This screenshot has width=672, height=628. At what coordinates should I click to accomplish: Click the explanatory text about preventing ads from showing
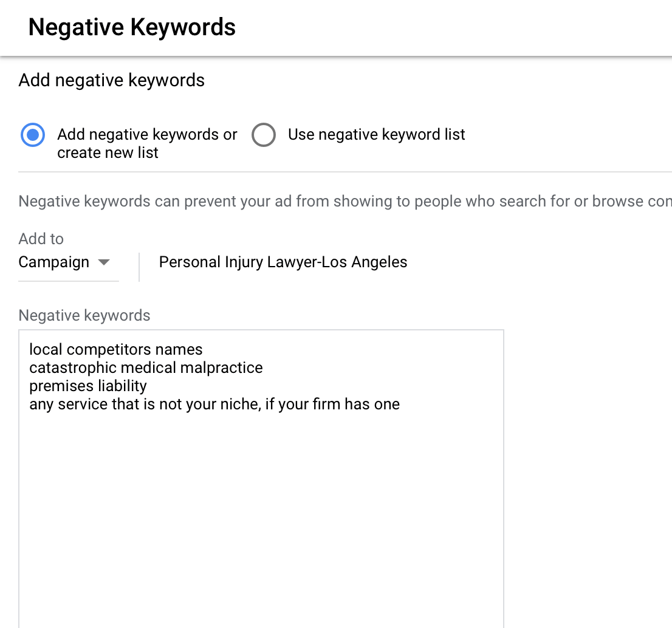[304, 201]
